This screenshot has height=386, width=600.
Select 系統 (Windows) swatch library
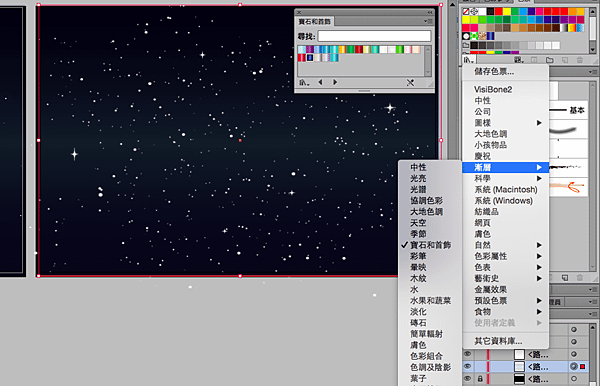(x=504, y=200)
